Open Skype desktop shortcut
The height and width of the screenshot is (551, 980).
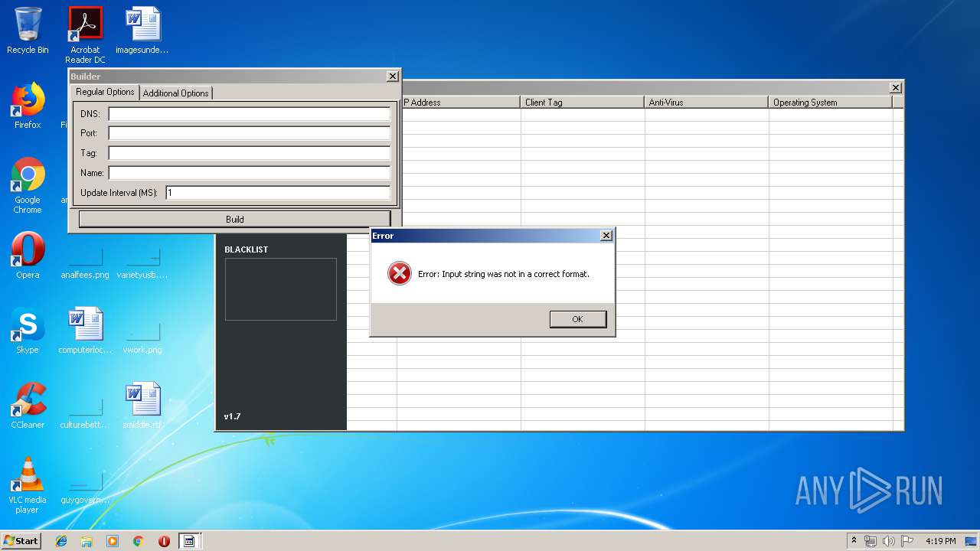tap(28, 331)
